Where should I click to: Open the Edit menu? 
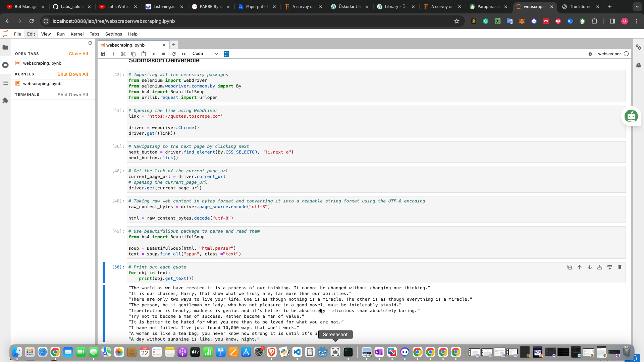[x=31, y=34]
